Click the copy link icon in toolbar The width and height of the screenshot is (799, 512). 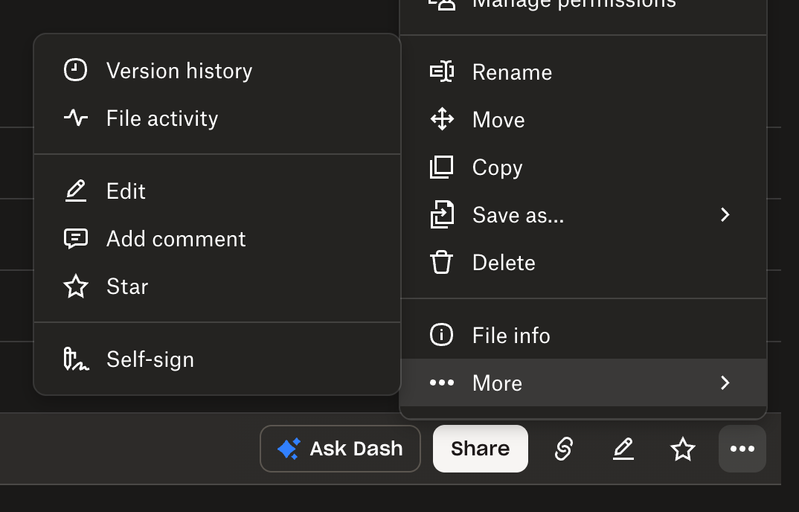coord(563,449)
